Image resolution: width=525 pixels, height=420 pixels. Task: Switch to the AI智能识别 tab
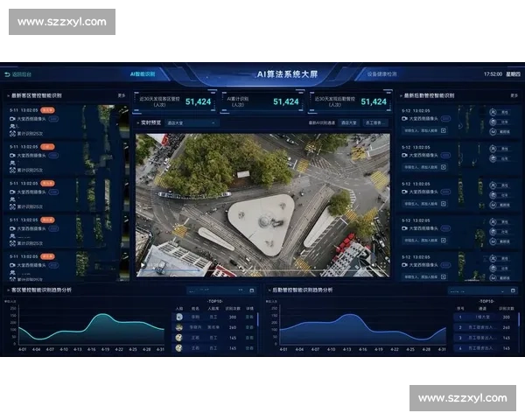(x=143, y=74)
